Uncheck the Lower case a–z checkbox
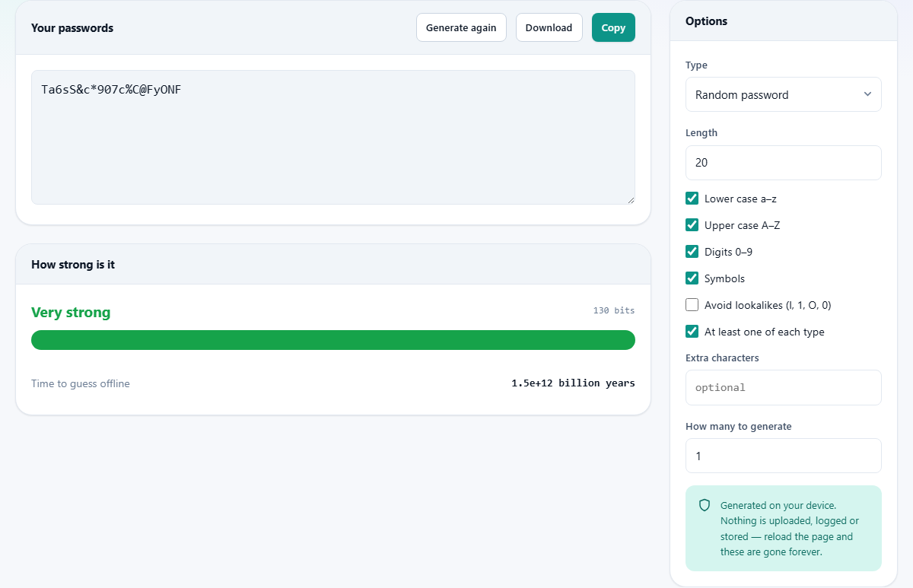The width and height of the screenshot is (913, 588). click(692, 199)
